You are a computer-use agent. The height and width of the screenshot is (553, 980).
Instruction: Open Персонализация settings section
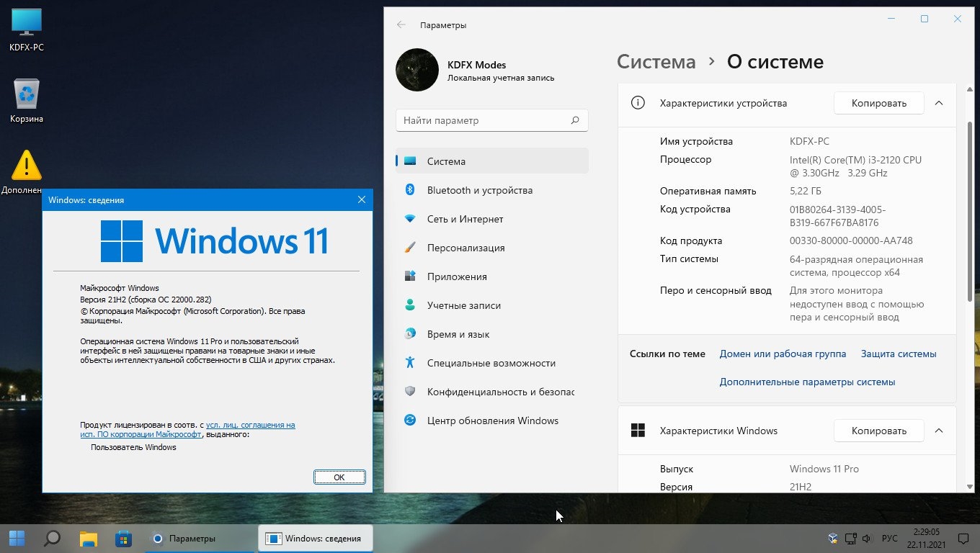pos(465,248)
